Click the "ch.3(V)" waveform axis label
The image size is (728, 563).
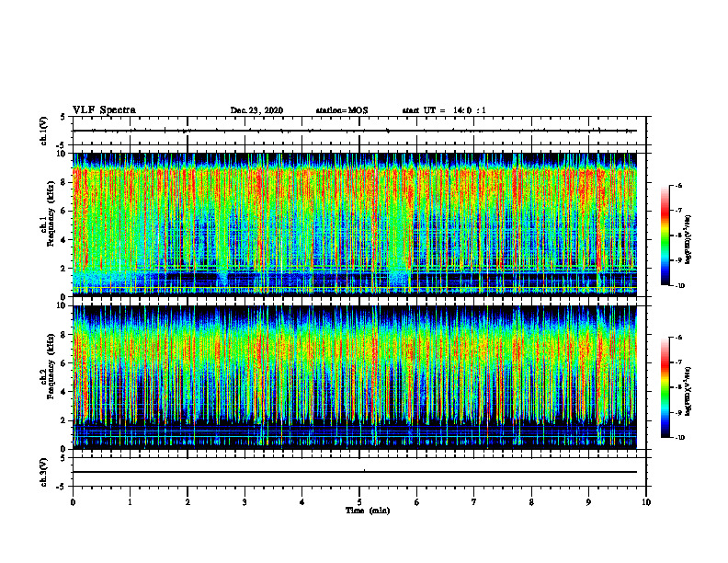(x=43, y=472)
